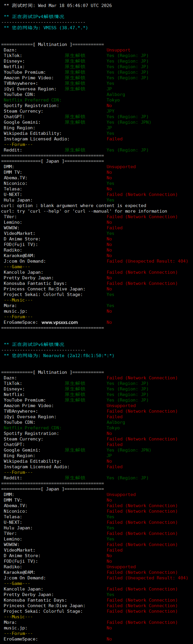Click the 'Failed' result beside ChatGPT

(x=115, y=445)
